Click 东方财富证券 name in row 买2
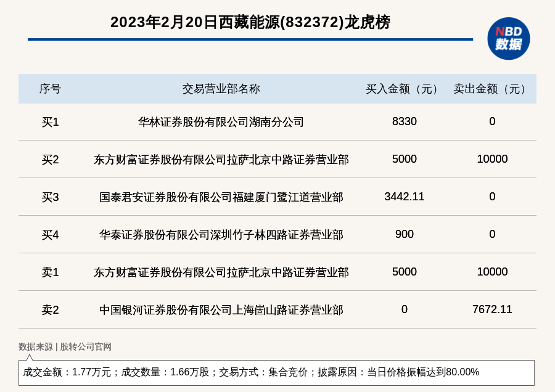This screenshot has height=392, width=555. tap(221, 160)
